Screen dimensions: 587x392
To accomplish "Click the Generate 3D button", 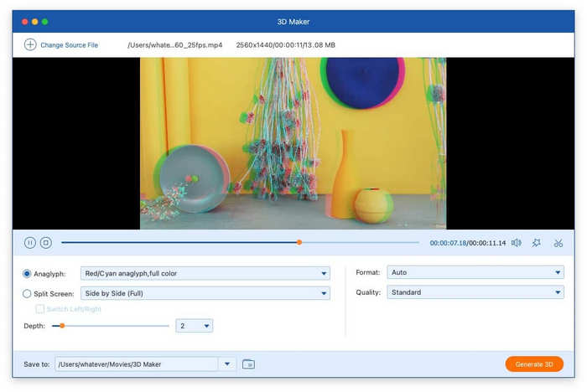I will click(534, 364).
